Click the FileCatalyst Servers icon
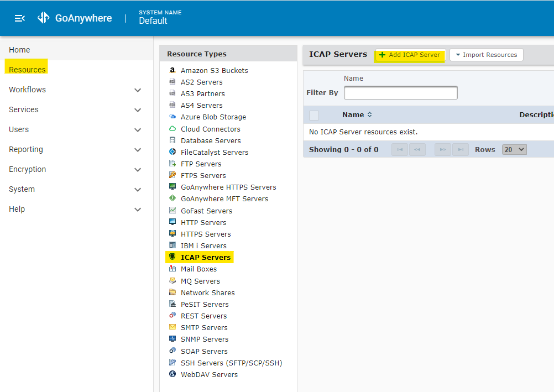This screenshot has height=392, width=554. point(173,151)
